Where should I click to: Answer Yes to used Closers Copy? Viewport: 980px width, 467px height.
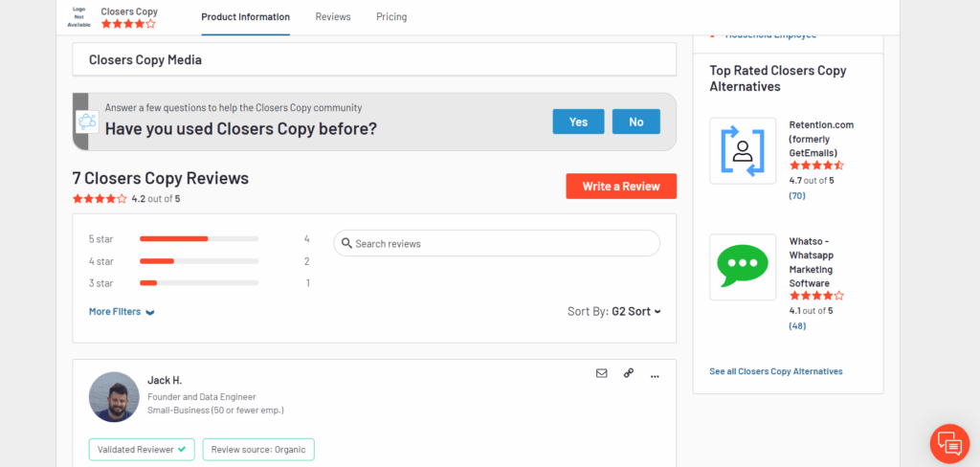pyautogui.click(x=578, y=122)
